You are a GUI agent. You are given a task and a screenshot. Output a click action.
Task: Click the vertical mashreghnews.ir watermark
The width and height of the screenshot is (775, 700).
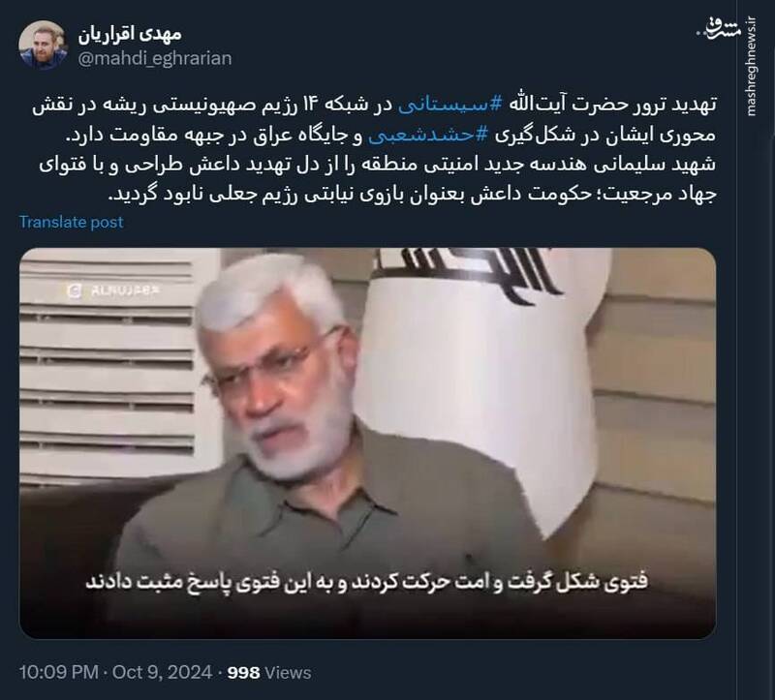point(752,67)
